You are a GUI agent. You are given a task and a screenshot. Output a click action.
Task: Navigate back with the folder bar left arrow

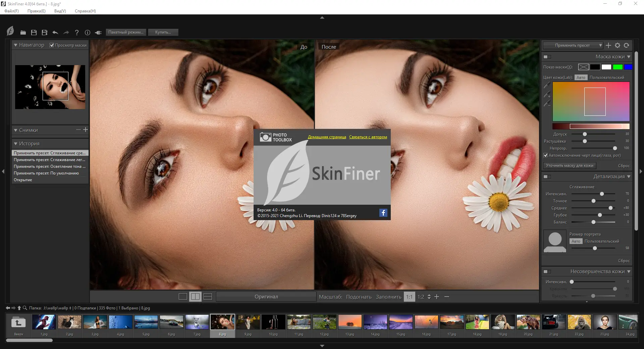pyautogui.click(x=8, y=308)
